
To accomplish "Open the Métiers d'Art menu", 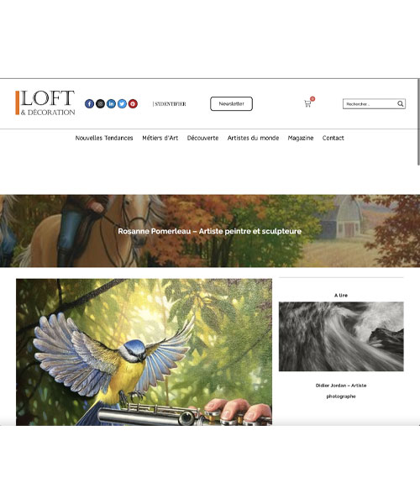I will 160,138.
